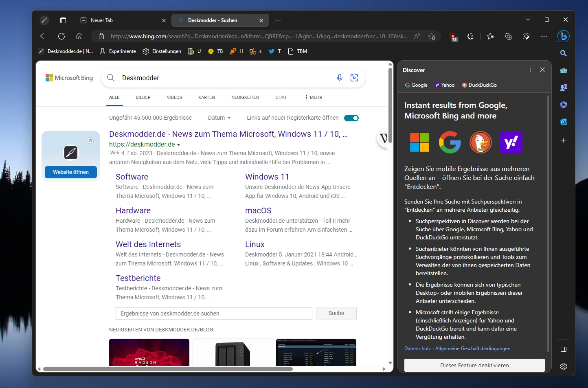Expand the Datum filter dropdown
The width and height of the screenshot is (588, 388).
[219, 118]
